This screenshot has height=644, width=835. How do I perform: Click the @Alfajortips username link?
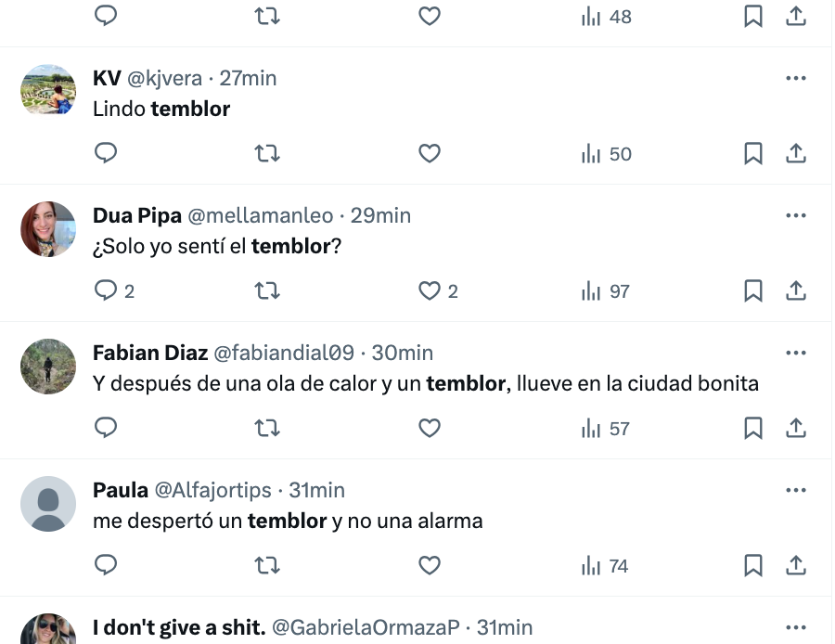212,490
